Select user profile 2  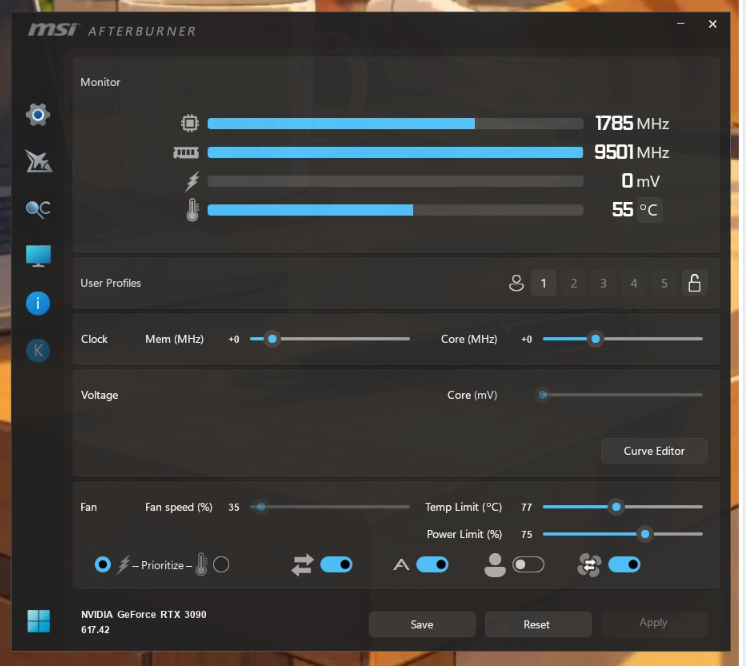pos(574,283)
